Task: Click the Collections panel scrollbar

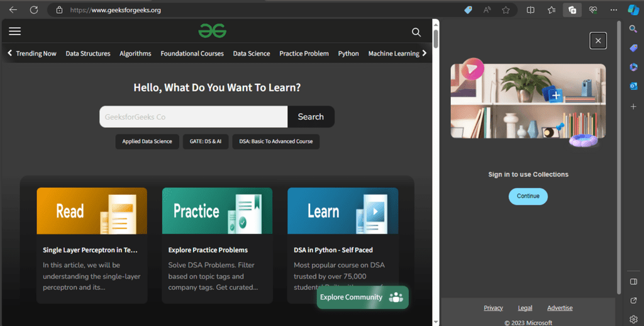Action: point(619,157)
